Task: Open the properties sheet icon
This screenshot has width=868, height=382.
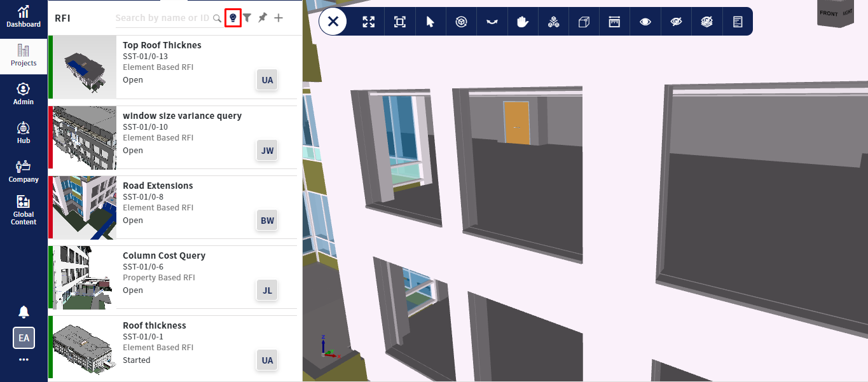Action: (x=738, y=22)
